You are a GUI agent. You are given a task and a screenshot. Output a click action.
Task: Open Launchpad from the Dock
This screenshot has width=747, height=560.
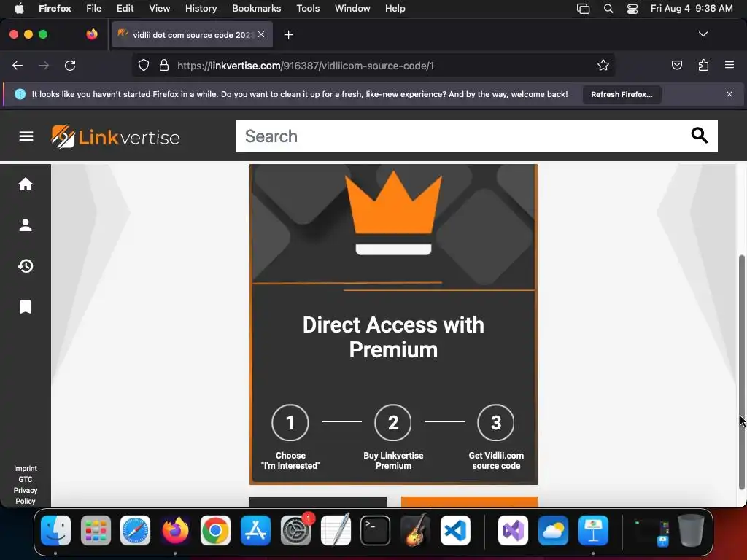pyautogui.click(x=96, y=531)
